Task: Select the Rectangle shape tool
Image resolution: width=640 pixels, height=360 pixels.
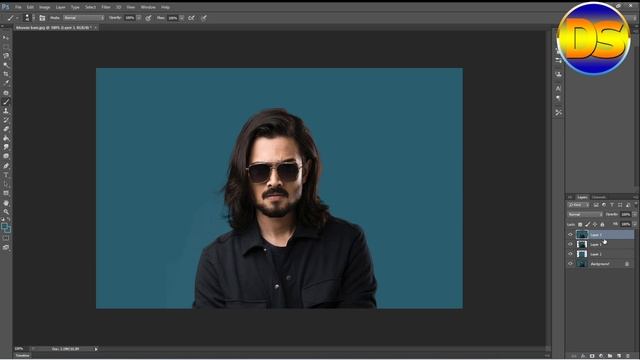Action: [6, 193]
